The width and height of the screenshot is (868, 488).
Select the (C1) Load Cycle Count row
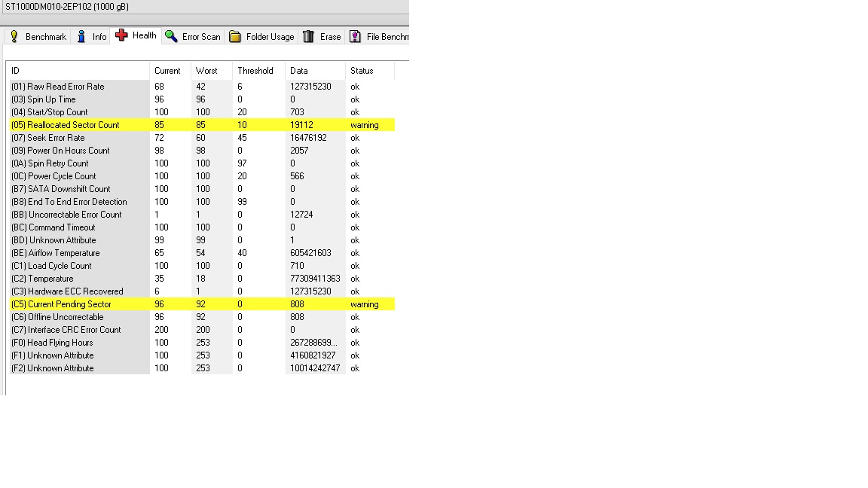[202, 266]
